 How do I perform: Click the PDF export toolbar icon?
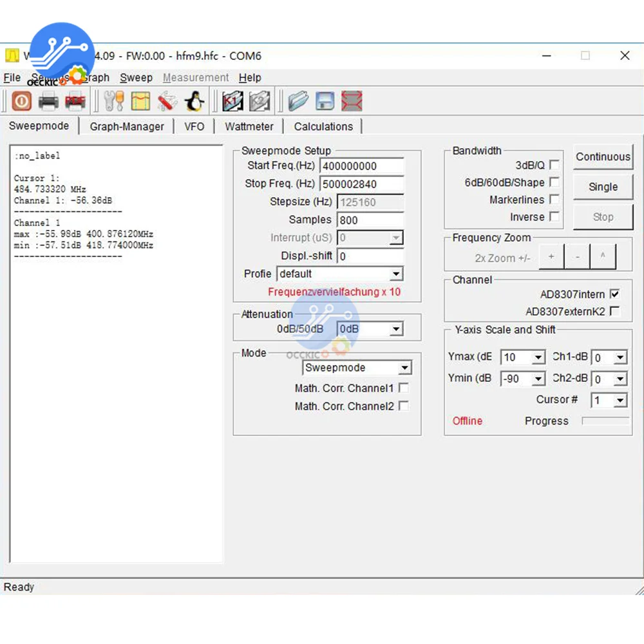click(x=75, y=101)
